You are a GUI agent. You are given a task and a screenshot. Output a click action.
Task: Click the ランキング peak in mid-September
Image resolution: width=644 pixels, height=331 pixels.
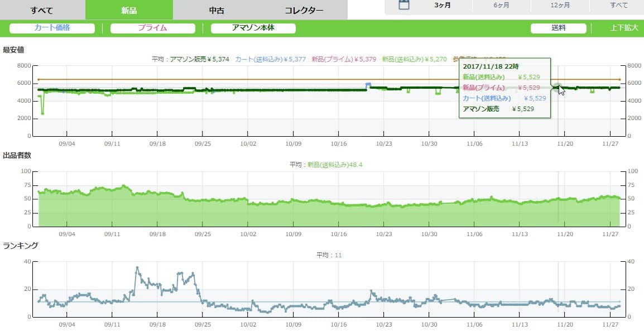(137, 268)
